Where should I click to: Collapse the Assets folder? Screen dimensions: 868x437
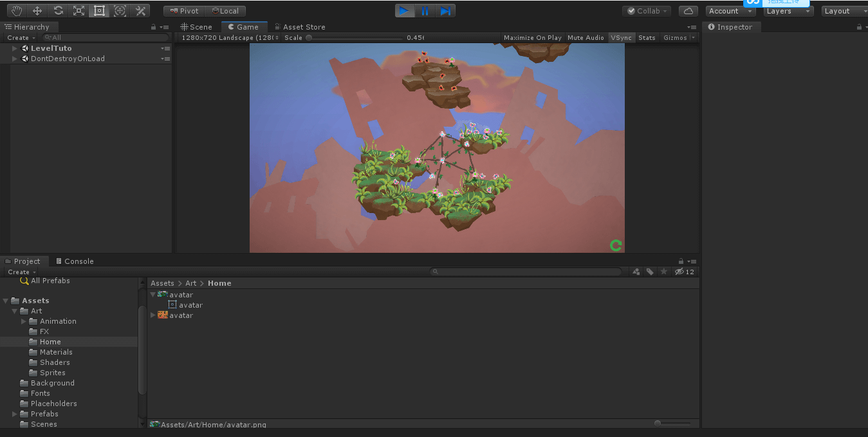(6, 301)
